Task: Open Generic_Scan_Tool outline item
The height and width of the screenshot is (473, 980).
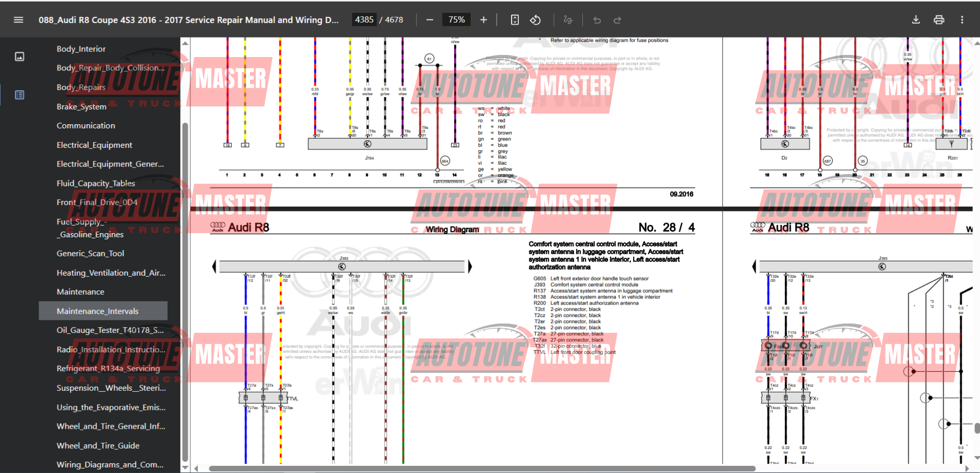Action: tap(90, 253)
